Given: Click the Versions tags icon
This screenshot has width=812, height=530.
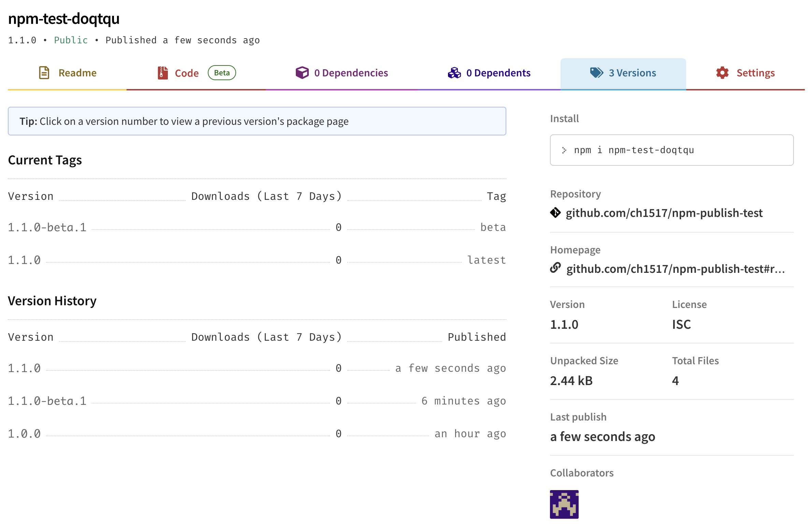Looking at the screenshot, I should (x=596, y=73).
